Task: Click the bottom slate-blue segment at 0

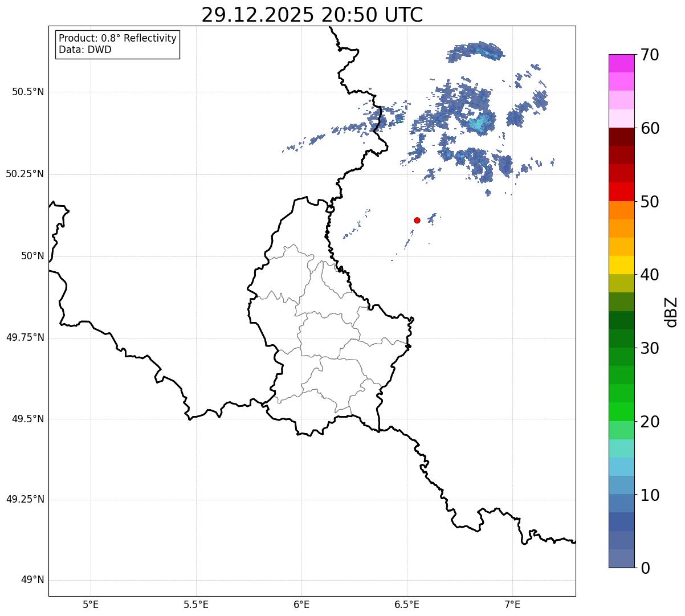Action: click(621, 558)
